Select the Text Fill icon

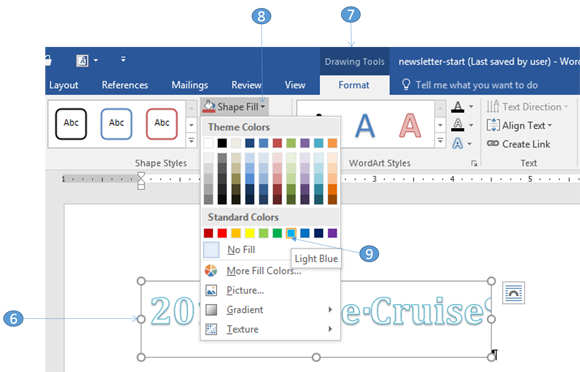pyautogui.click(x=458, y=107)
